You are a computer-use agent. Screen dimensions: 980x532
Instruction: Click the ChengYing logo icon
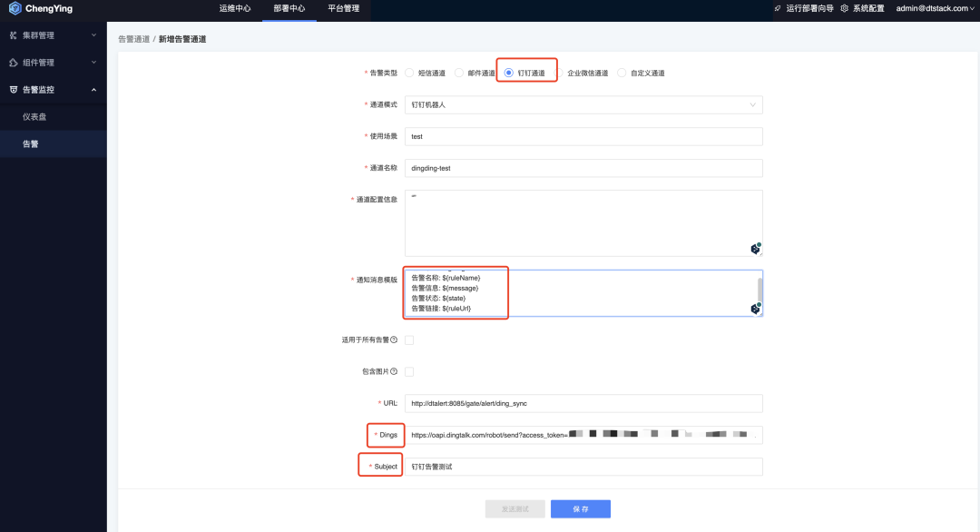(x=15, y=8)
